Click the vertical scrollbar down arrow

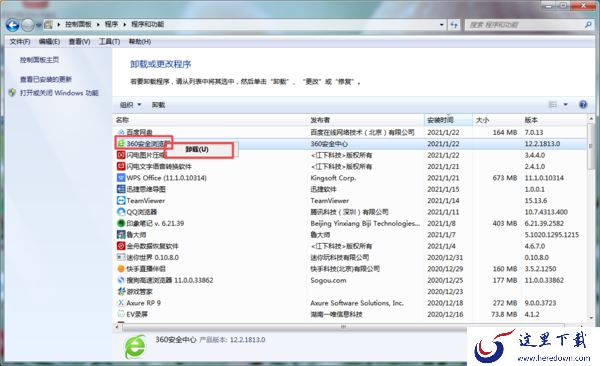[591, 318]
